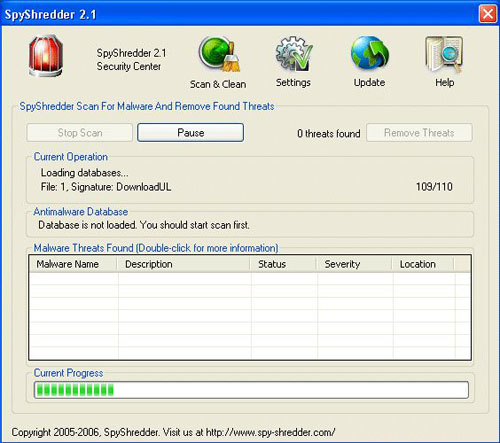This screenshot has height=443, width=500.
Task: Click the Remove Threats button
Action: pyautogui.click(x=419, y=133)
